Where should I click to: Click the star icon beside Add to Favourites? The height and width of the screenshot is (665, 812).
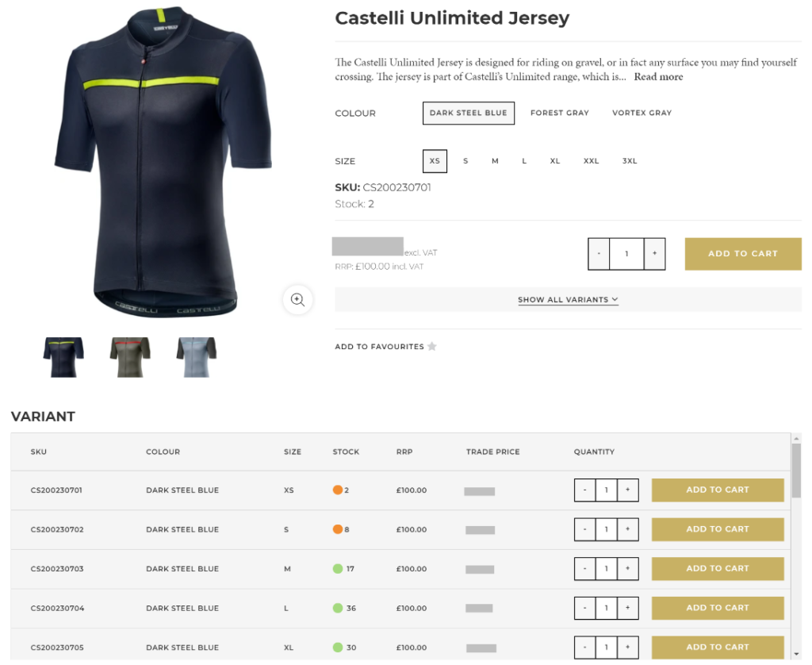tap(432, 346)
